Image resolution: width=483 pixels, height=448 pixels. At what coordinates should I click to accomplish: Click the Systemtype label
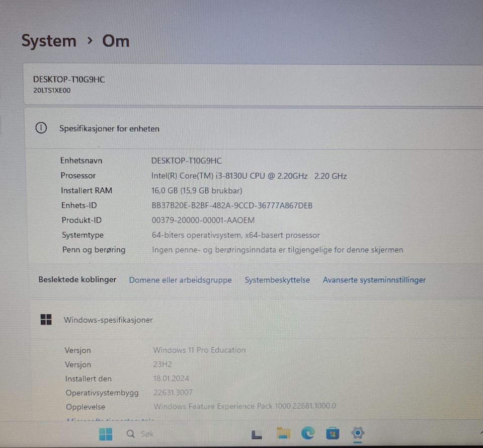click(x=83, y=235)
